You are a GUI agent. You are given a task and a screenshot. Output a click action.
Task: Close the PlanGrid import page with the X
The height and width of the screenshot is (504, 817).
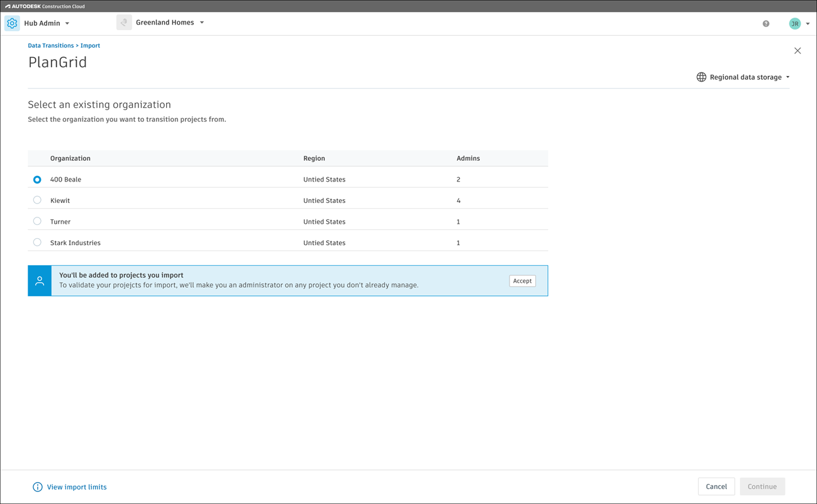pyautogui.click(x=798, y=51)
